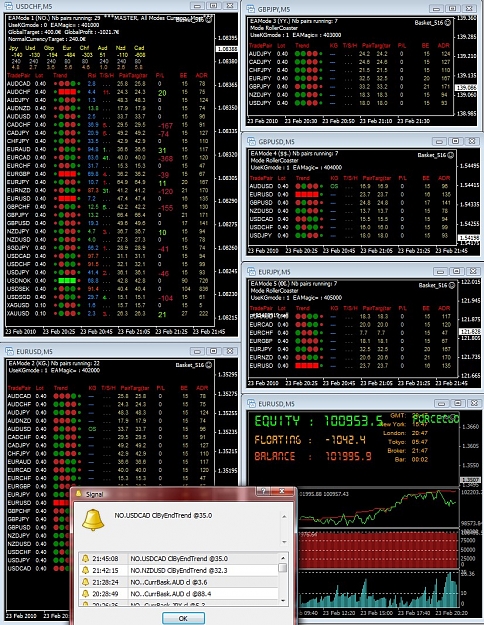Image resolution: width=484 pixels, height=625 pixels.
Task: Click the chart icon in USDCHF,M5 title bar
Action: click(x=8, y=6)
